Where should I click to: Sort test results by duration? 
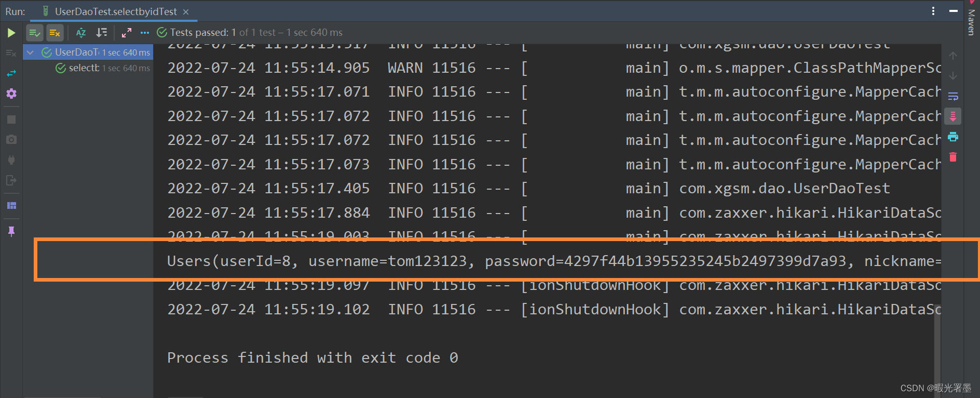(102, 33)
